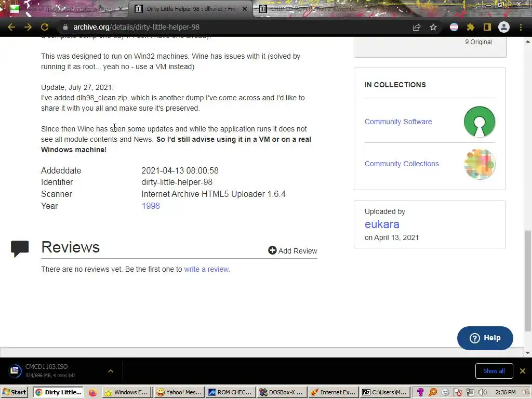Close the Dirty Little Helper 98 tab
Image resolution: width=532 pixels, height=399 pixels.
[x=245, y=9]
